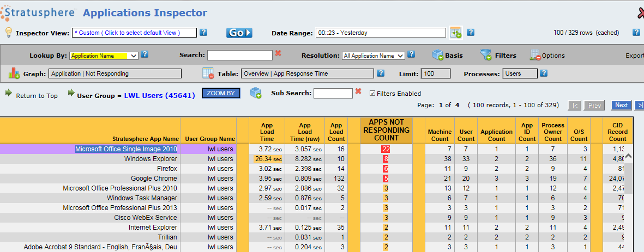Open the Basis settings icon
This screenshot has width=644, height=252.
(438, 55)
